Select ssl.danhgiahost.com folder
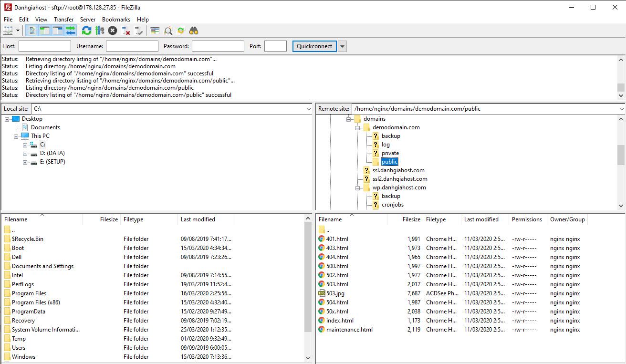 click(398, 170)
